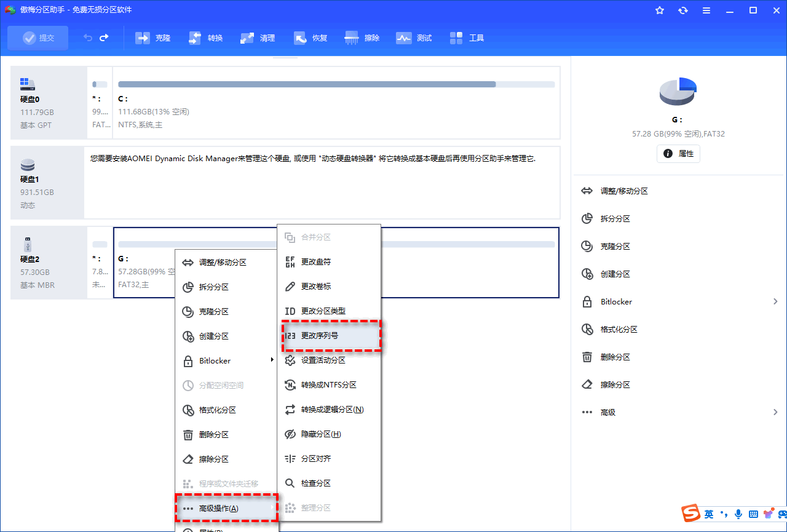
Task: Click the 属性 properties button
Action: (678, 154)
